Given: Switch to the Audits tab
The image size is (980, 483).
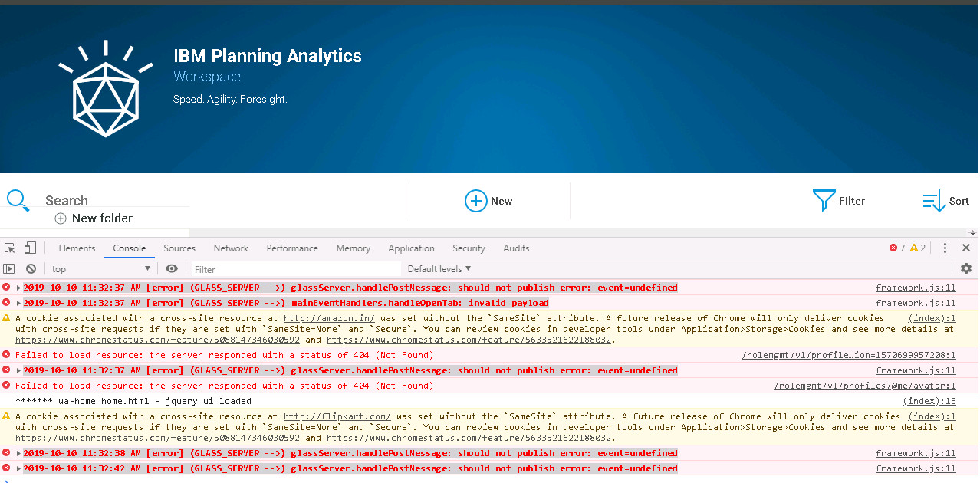Looking at the screenshot, I should (x=516, y=248).
